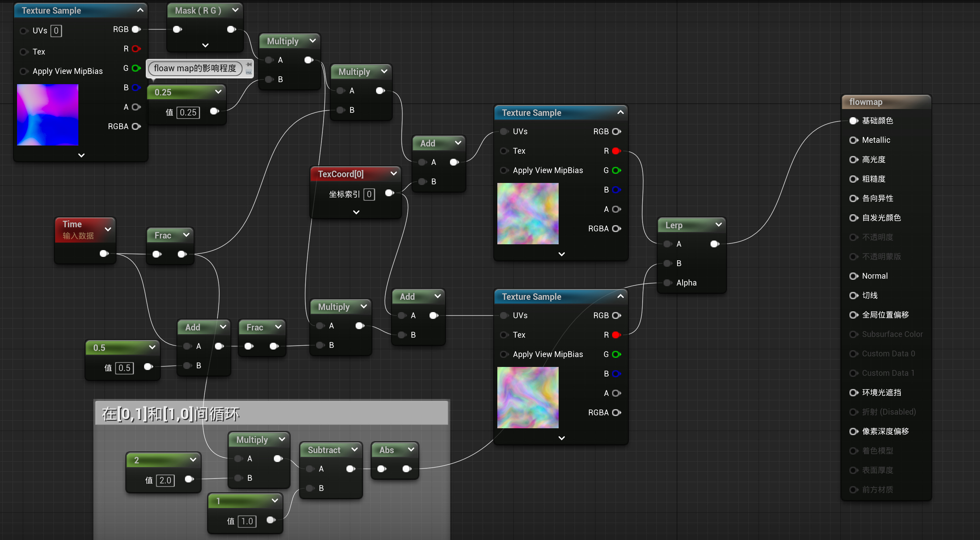The width and height of the screenshot is (980, 540).
Task: Select the flowmap material result node title
Action: pyautogui.click(x=866, y=102)
